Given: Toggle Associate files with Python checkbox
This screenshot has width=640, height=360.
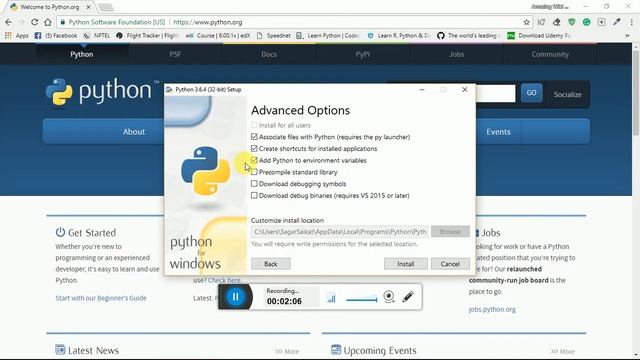Looking at the screenshot, I should tap(254, 137).
